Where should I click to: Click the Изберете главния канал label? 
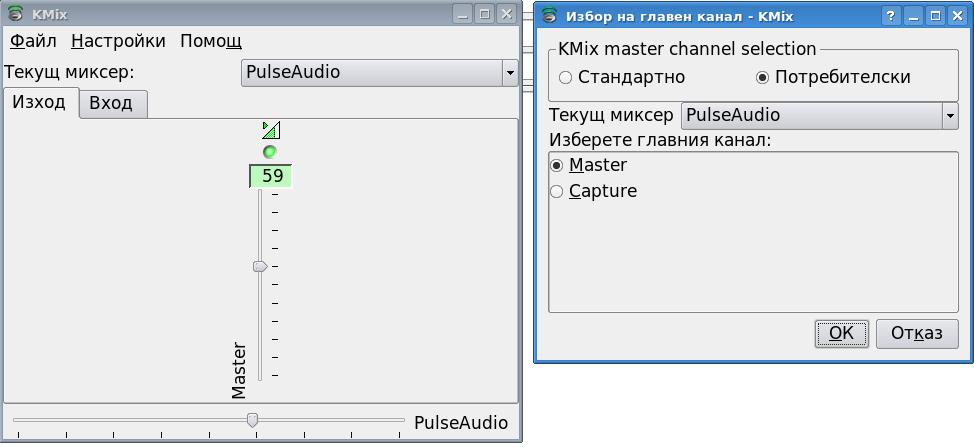pyautogui.click(x=660, y=140)
